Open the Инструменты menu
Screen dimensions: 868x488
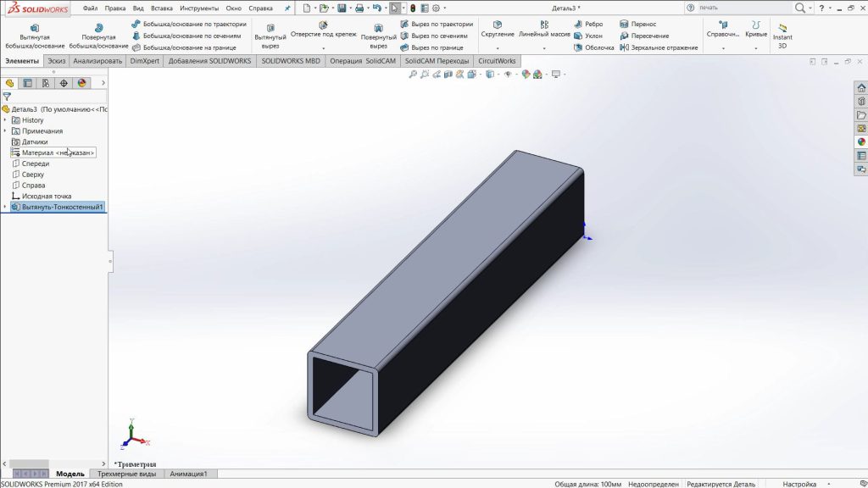(x=199, y=8)
